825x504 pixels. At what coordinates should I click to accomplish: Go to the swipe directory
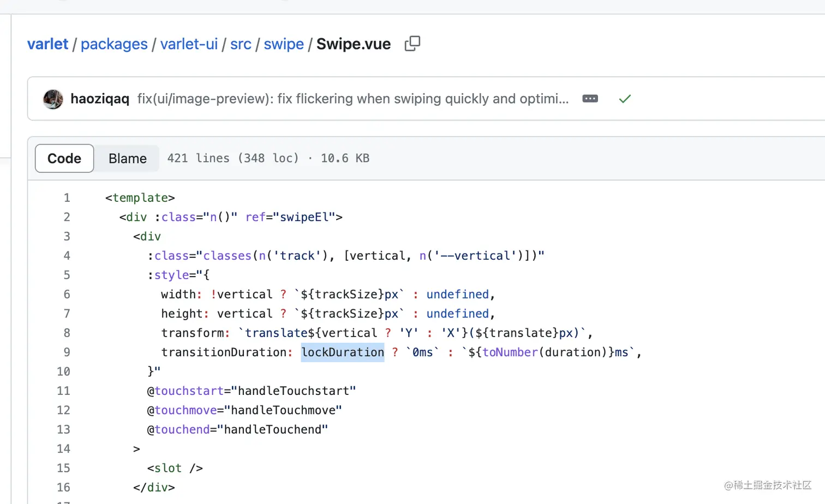[284, 44]
